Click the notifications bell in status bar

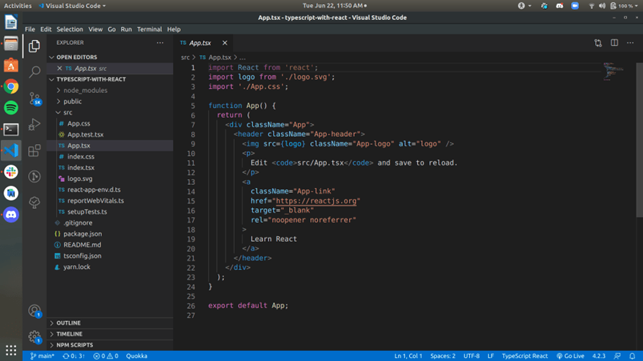pyautogui.click(x=632, y=356)
